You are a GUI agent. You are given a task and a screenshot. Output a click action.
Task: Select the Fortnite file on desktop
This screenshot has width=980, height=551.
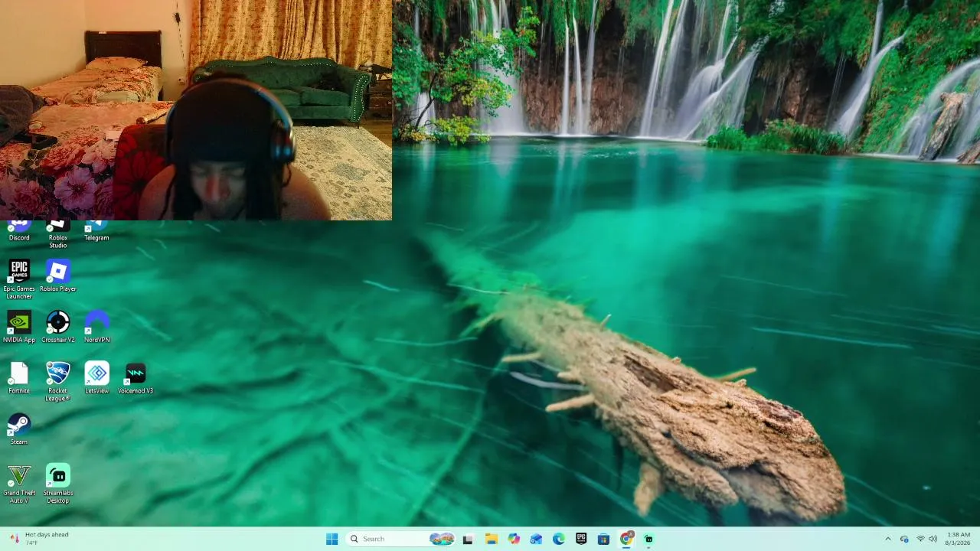pyautogui.click(x=19, y=378)
